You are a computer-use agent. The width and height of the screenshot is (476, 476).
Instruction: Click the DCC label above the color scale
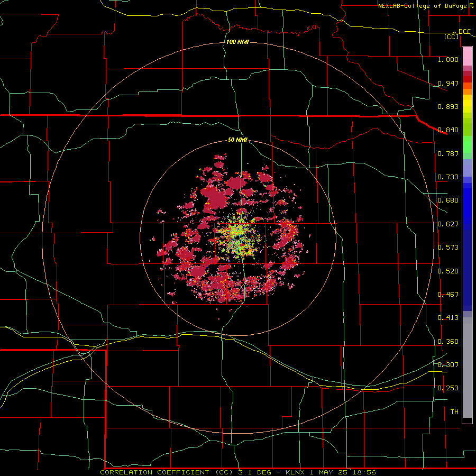coord(464,31)
